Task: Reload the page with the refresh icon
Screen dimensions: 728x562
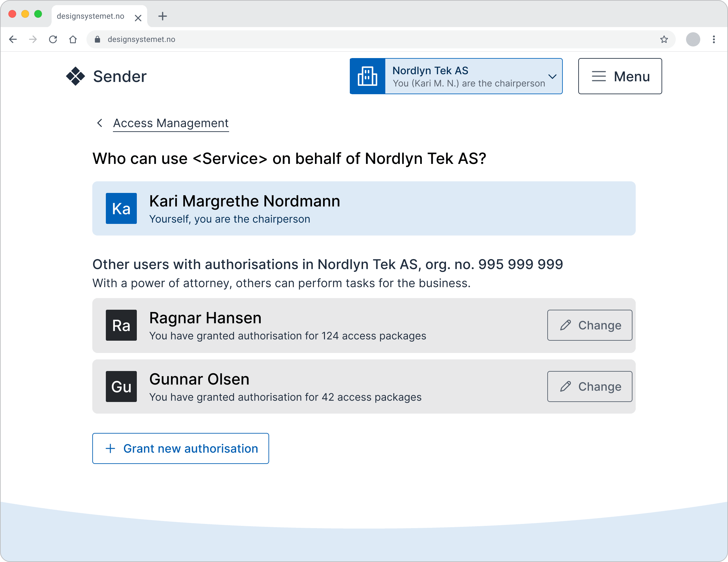Action: click(53, 39)
